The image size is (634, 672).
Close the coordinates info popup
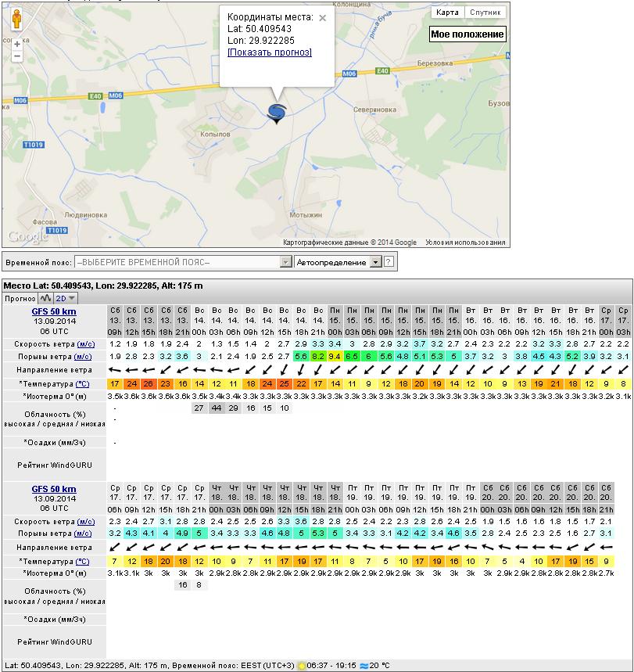tap(322, 17)
